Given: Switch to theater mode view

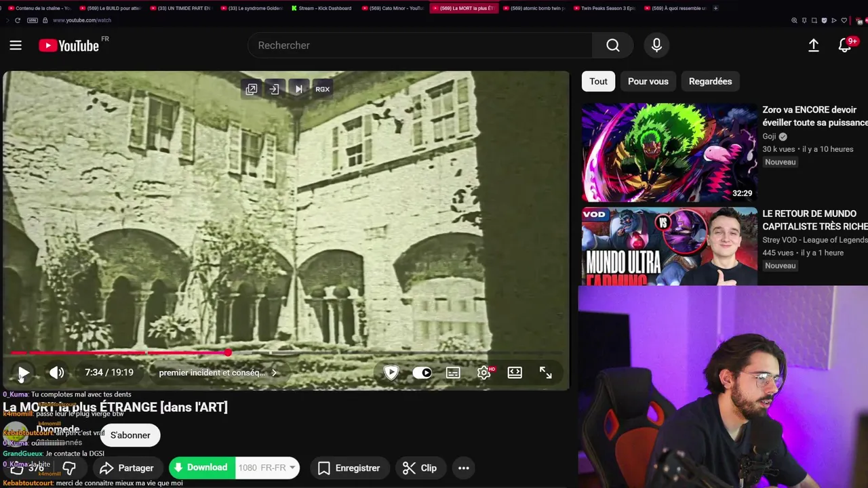Looking at the screenshot, I should point(515,372).
